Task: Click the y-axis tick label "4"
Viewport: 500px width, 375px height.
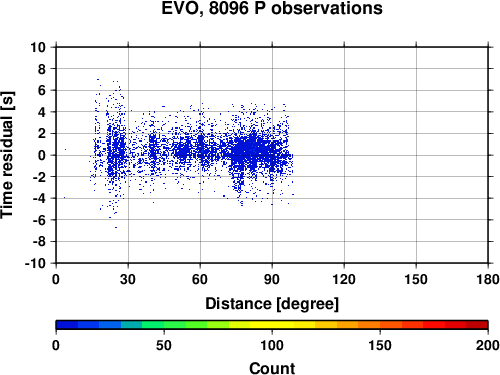Action: (x=42, y=112)
